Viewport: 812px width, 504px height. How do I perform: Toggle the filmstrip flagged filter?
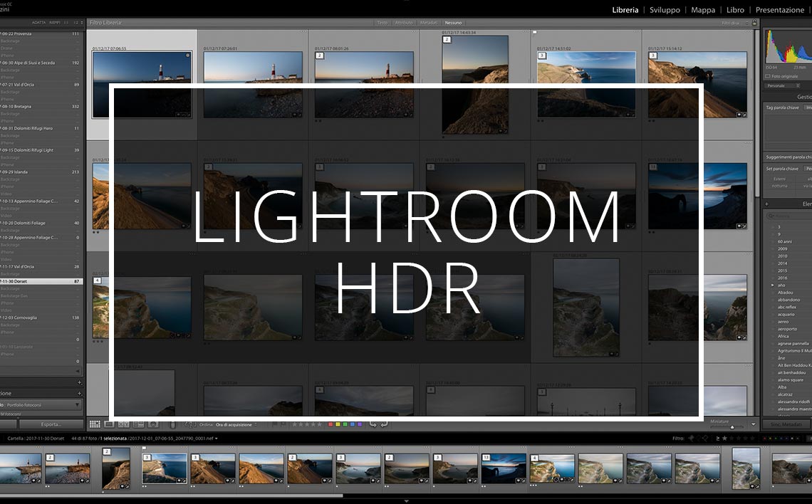[x=691, y=439]
